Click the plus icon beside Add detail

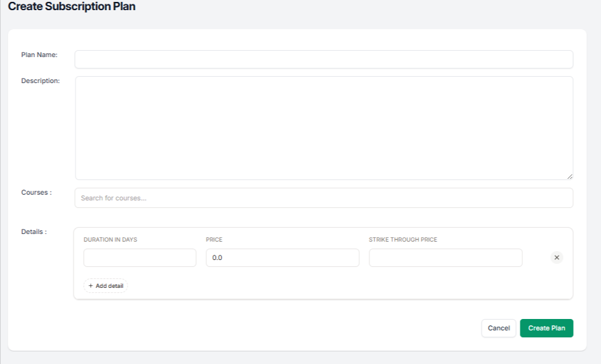click(x=91, y=286)
